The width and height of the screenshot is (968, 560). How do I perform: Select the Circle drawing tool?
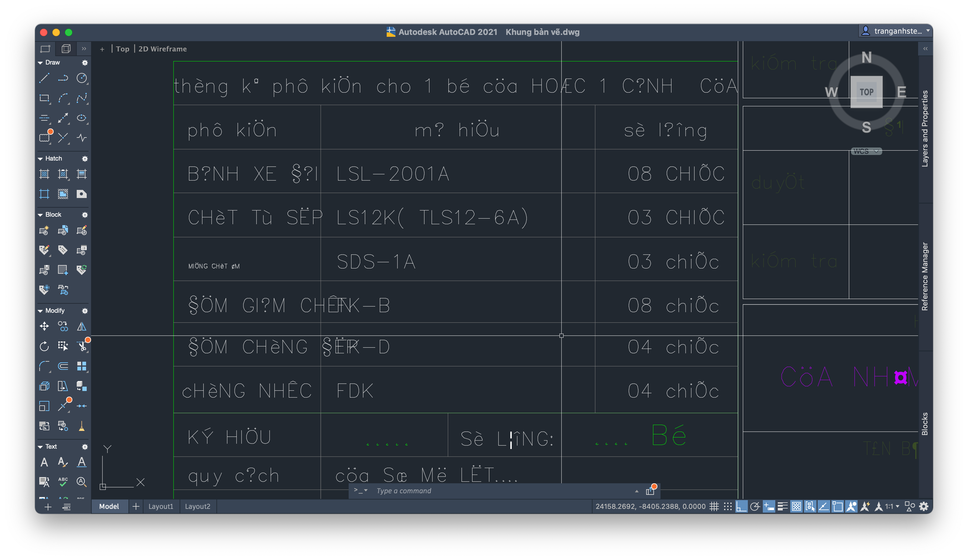[x=81, y=78]
